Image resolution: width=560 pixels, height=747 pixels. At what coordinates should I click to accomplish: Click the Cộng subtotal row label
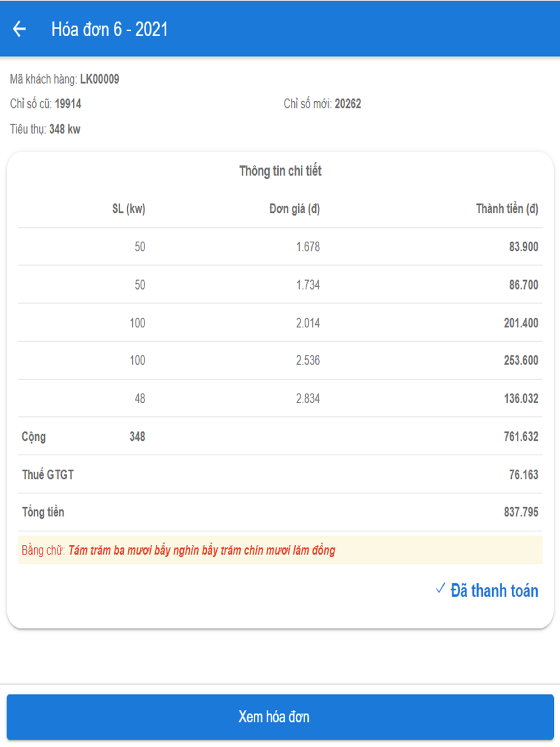click(34, 437)
